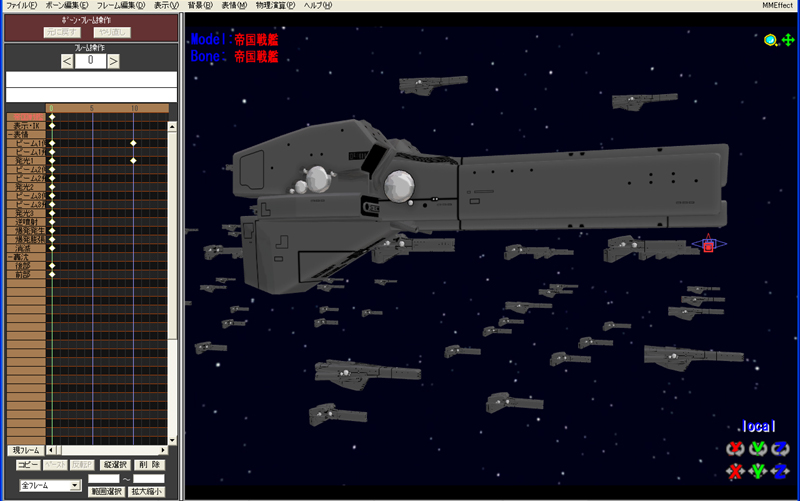Click the ペースト paste button
800x501 pixels.
(x=55, y=465)
